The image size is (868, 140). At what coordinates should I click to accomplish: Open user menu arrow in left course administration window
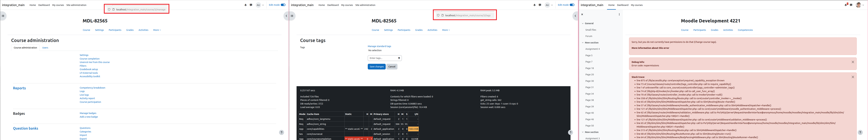coord(263,5)
